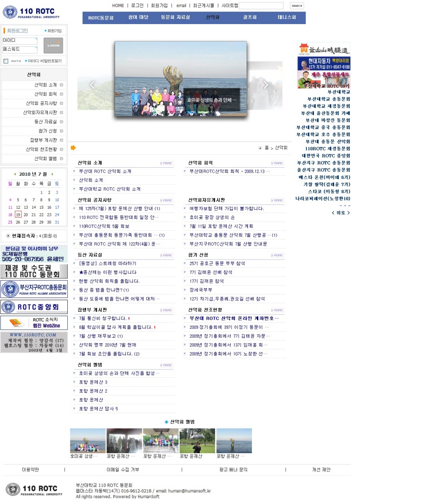This screenshot has width=446, height=504.
Task: Open the ROTC WebZine banner
Action: (34, 322)
